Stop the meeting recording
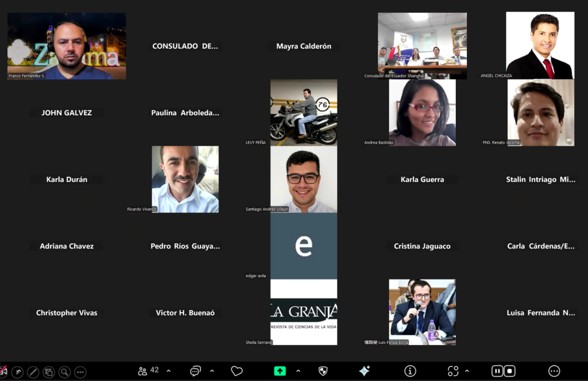588x381 pixels. (509, 371)
